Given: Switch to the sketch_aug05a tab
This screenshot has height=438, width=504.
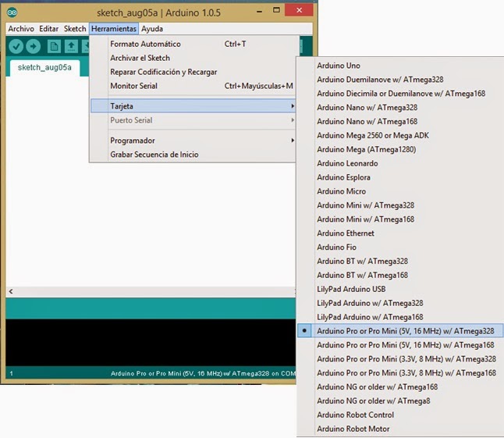Looking at the screenshot, I should (44, 67).
